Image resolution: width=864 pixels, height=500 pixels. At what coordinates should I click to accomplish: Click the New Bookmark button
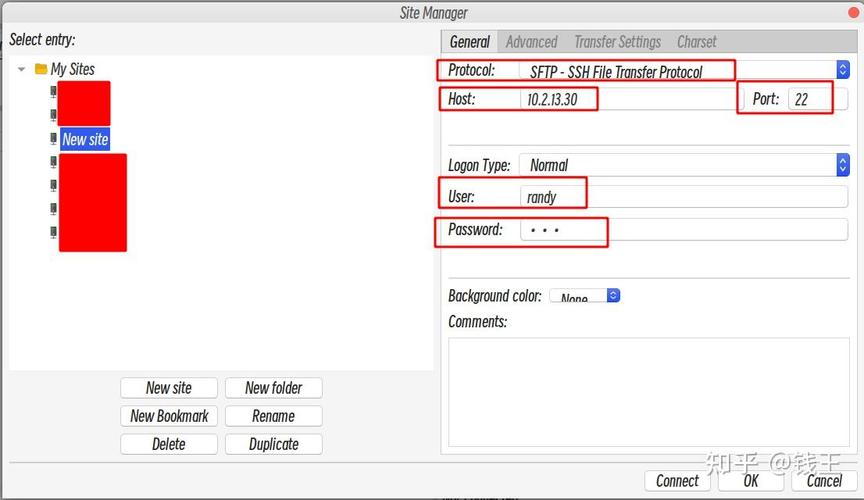pos(169,416)
